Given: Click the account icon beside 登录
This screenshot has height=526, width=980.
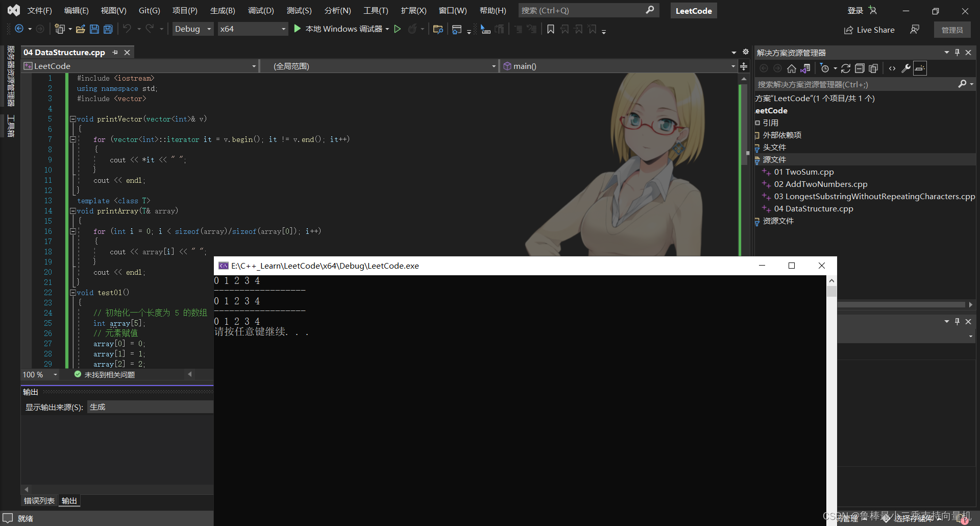Looking at the screenshot, I should pos(872,10).
